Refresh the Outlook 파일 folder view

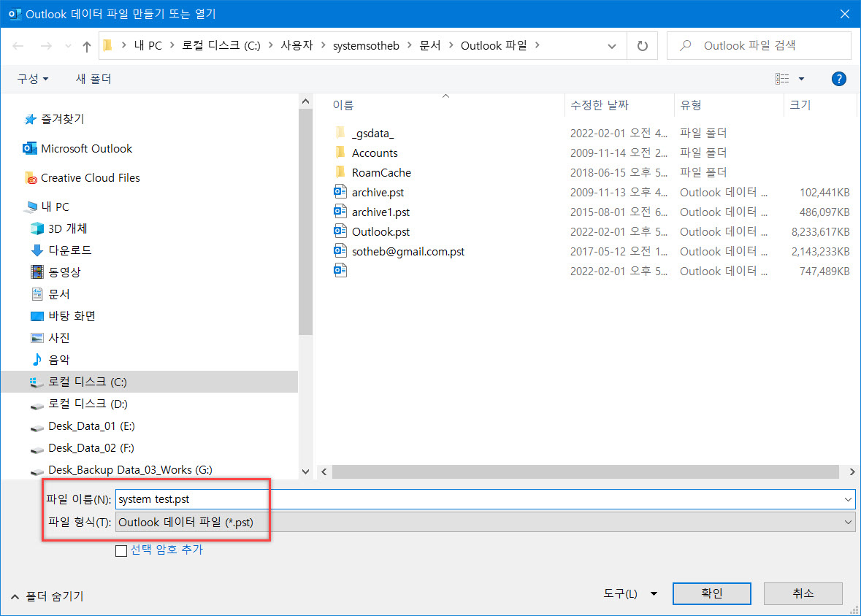tap(643, 46)
